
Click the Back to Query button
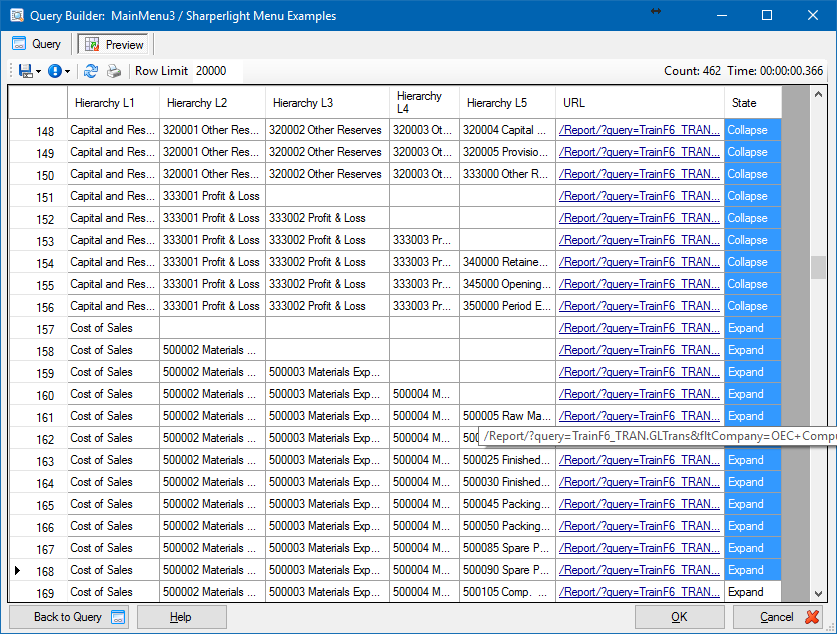pyautogui.click(x=69, y=617)
